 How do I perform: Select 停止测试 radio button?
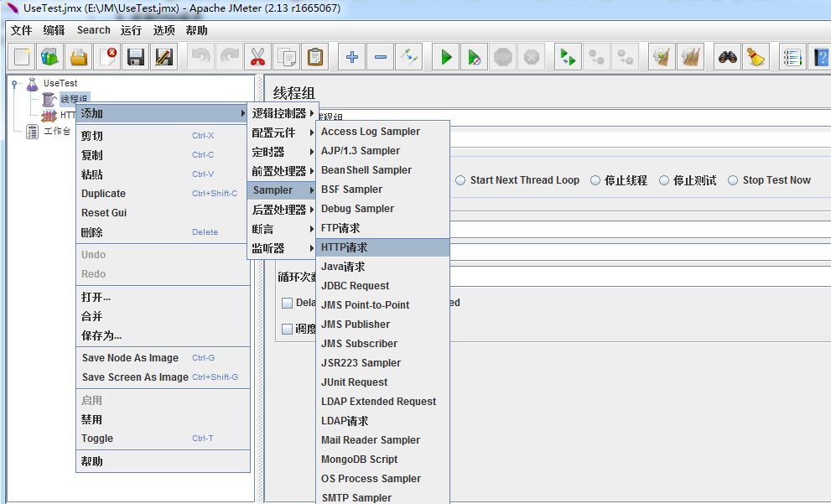664,180
